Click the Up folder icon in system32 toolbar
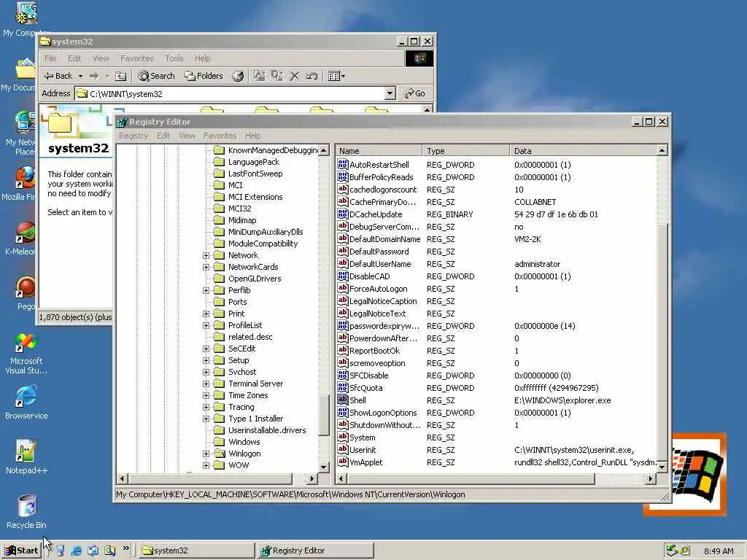 [121, 76]
